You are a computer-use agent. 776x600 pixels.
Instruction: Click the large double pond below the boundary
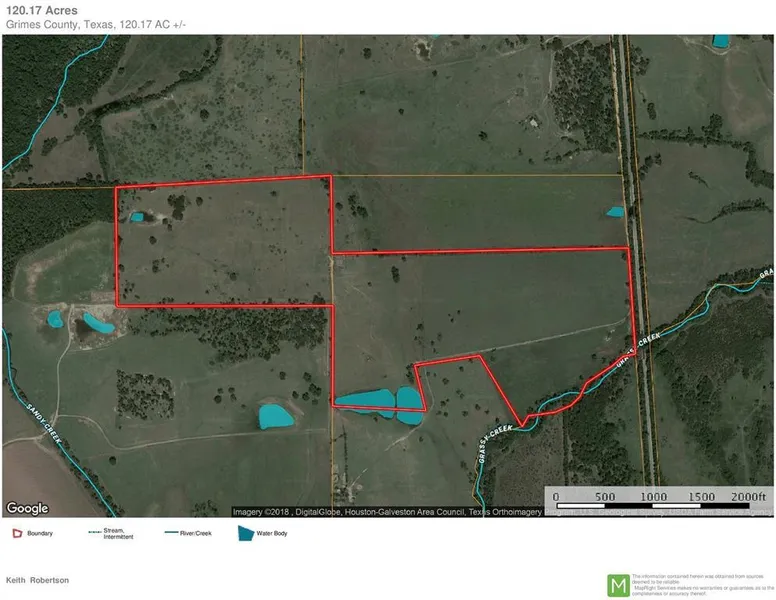pos(380,401)
